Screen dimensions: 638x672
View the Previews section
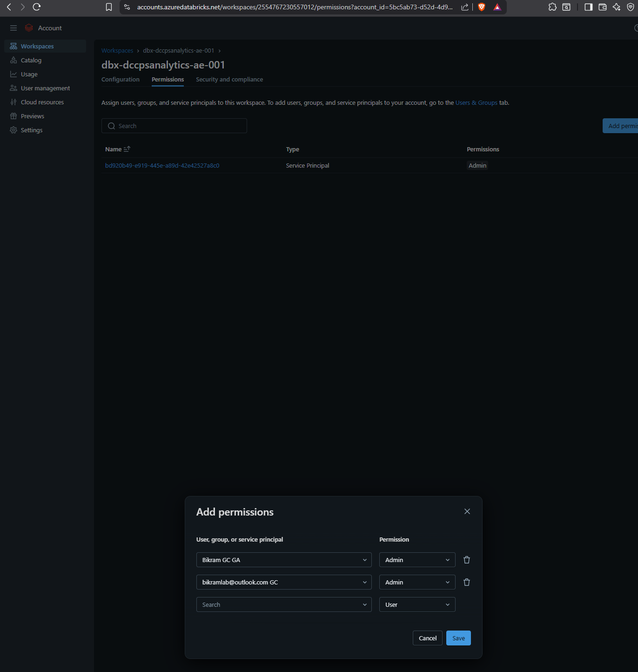click(x=32, y=116)
